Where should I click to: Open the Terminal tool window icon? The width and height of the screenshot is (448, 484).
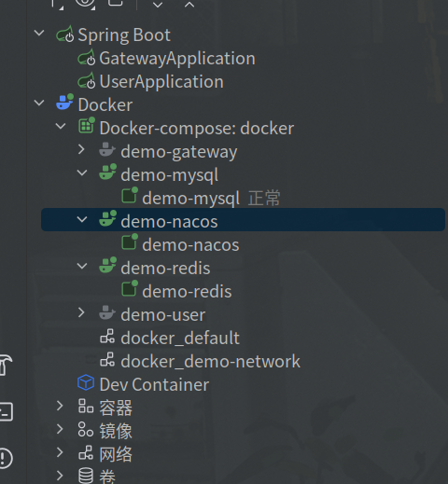pos(6,412)
